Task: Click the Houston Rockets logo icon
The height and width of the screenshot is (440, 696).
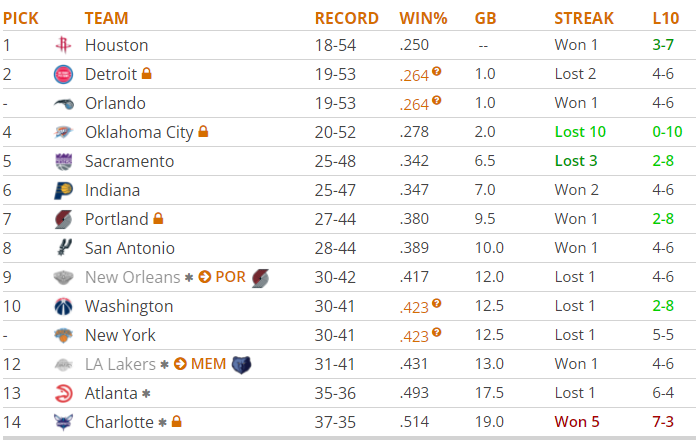Action: pos(63,45)
